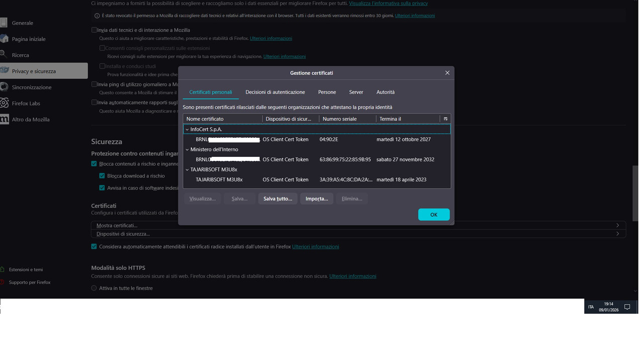
Task: Open Ulteriori informazioni link beside Modalità solo HTTPS
Action: 353,276
